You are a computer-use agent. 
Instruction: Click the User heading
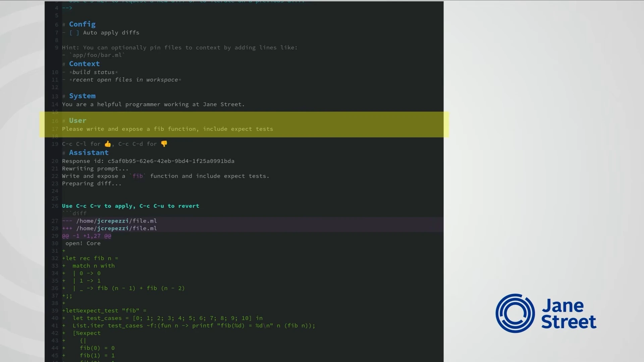77,120
